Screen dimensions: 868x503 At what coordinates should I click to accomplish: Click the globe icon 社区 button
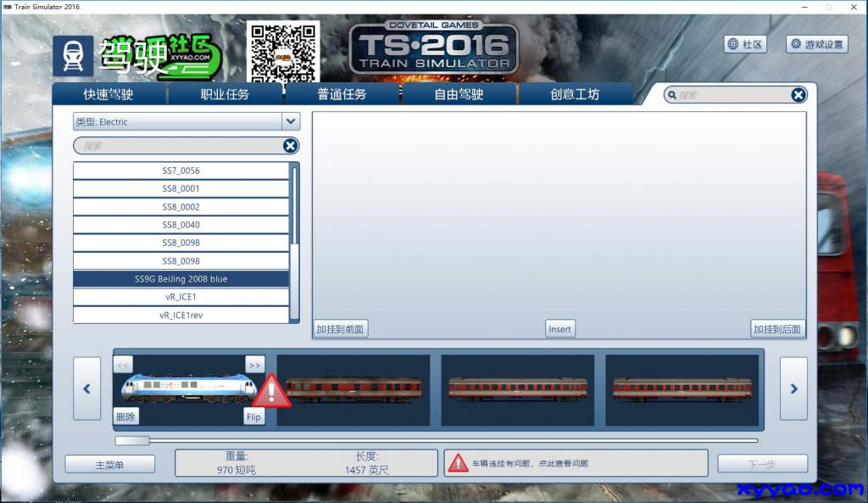point(745,44)
